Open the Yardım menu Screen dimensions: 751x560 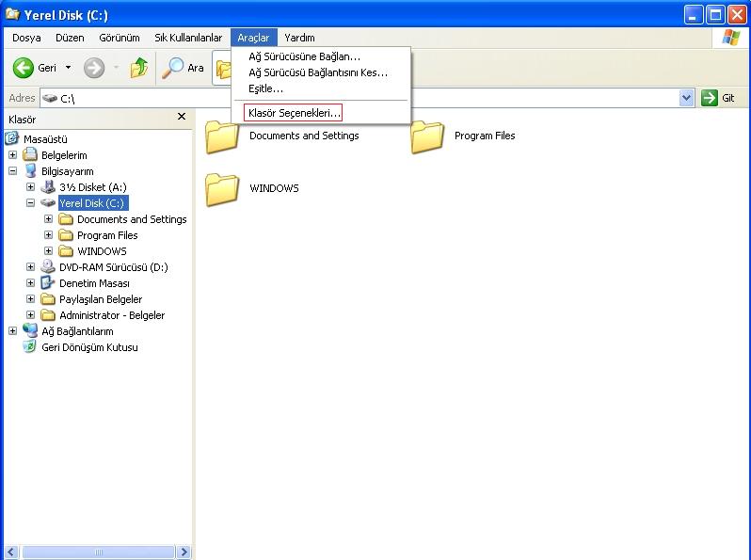[x=299, y=38]
